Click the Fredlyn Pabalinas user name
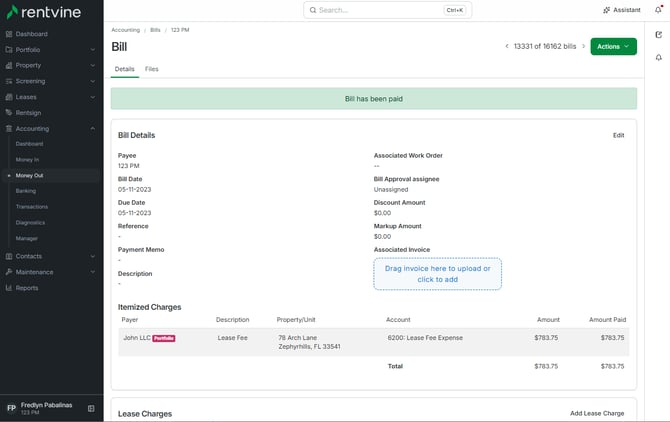The image size is (670, 422). pyautogui.click(x=47, y=405)
